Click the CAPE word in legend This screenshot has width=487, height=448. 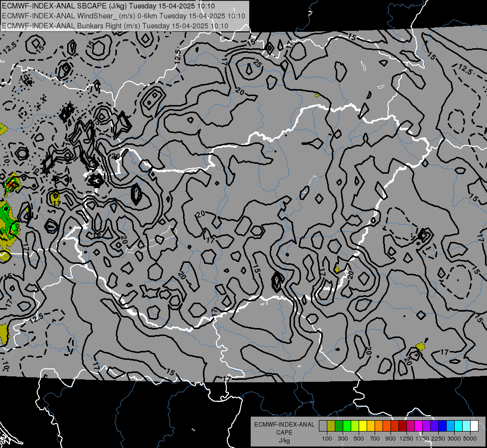[x=284, y=433]
